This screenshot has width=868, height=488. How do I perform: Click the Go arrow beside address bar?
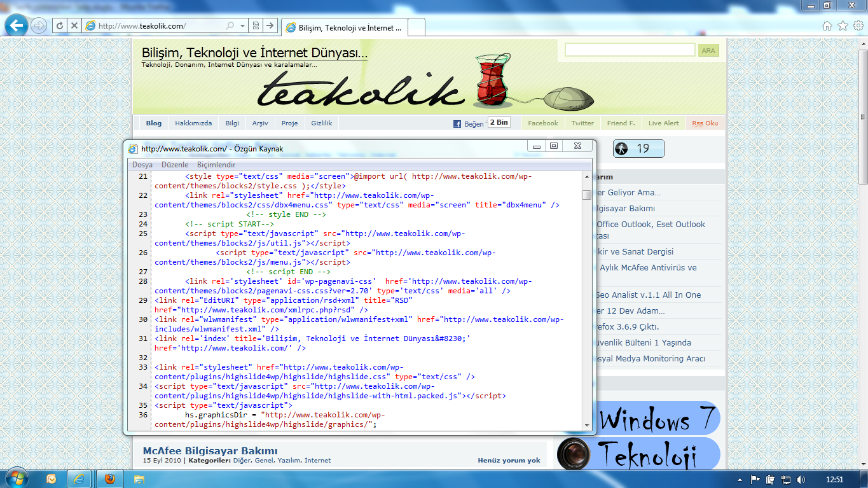point(270,25)
